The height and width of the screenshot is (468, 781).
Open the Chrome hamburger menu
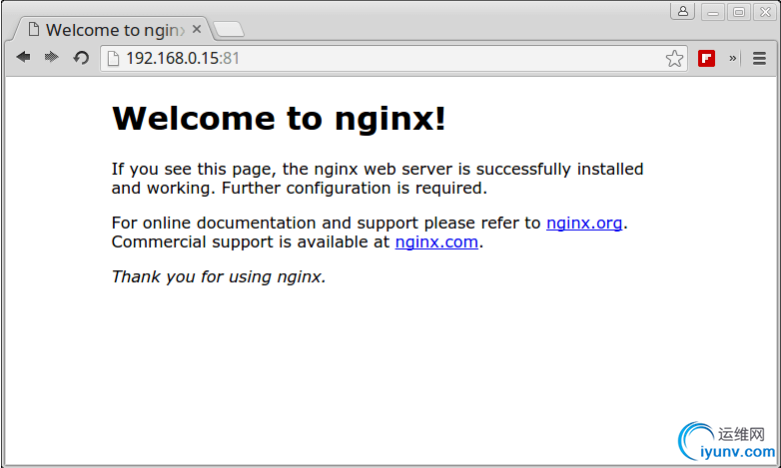(759, 58)
